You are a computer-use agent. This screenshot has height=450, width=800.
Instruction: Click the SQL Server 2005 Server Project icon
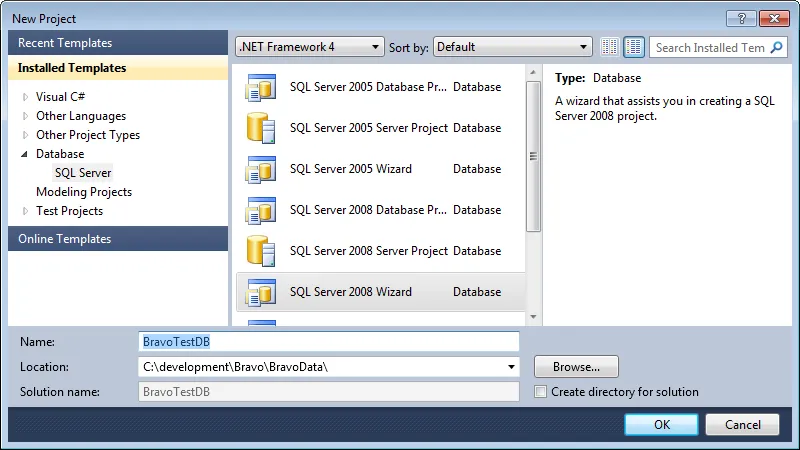(261, 128)
